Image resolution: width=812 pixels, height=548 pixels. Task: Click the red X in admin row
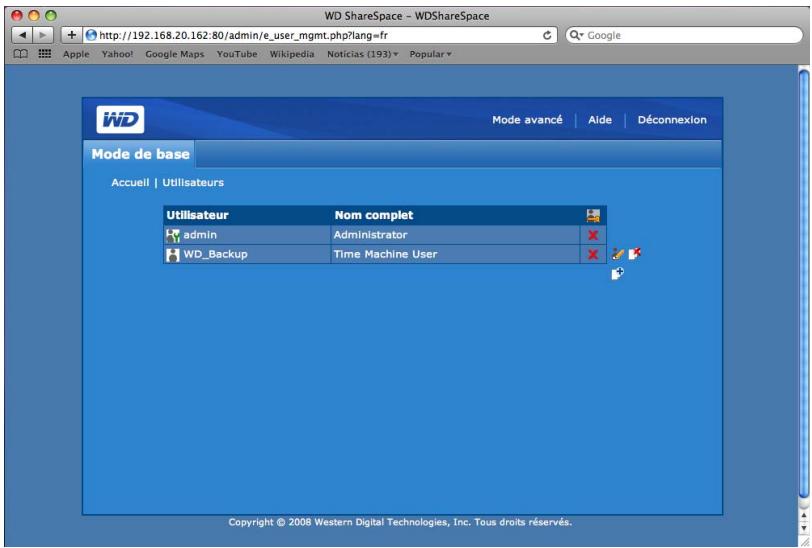pos(593,235)
